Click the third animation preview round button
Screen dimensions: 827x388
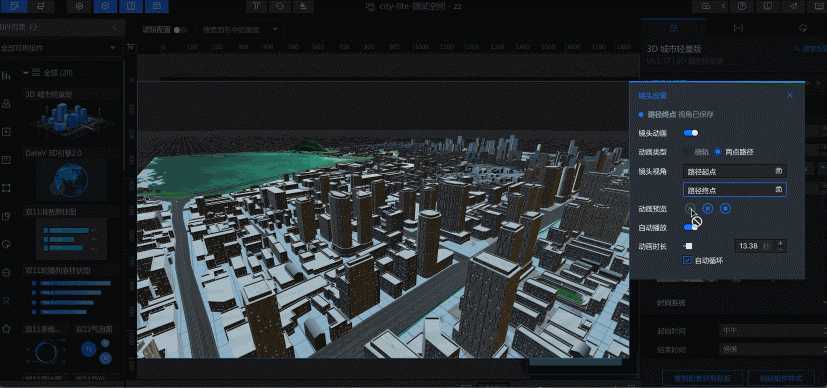pos(726,209)
